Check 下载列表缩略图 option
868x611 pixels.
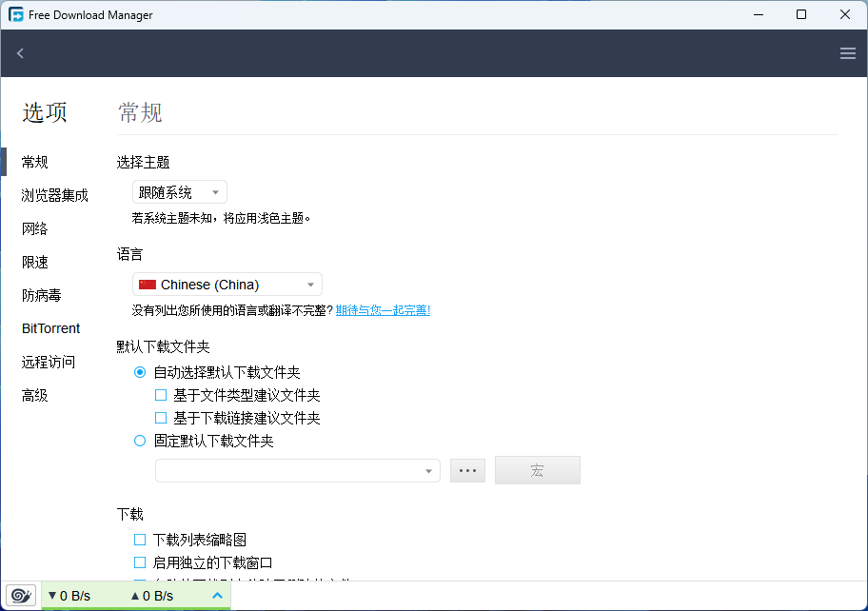140,540
